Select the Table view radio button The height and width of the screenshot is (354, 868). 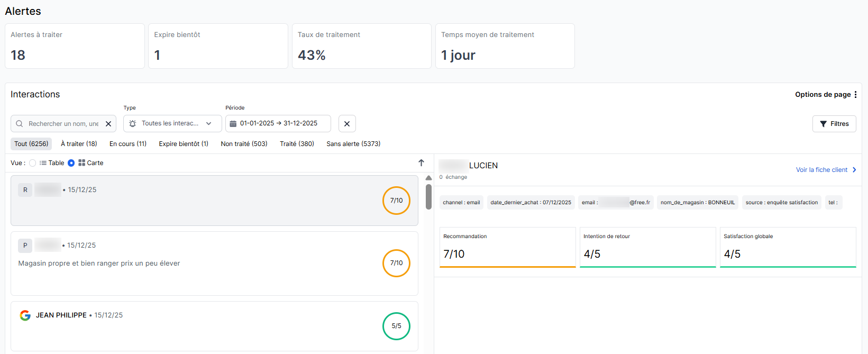pos(33,163)
